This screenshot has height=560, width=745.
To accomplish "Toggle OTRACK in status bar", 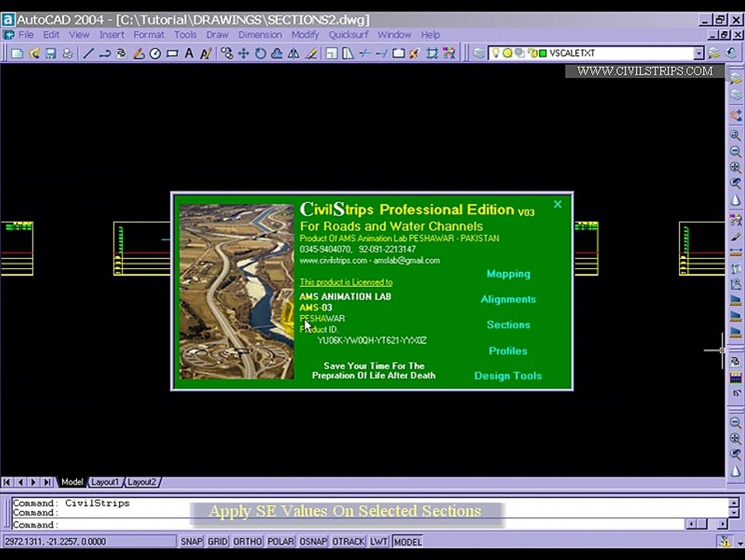I will 348,541.
